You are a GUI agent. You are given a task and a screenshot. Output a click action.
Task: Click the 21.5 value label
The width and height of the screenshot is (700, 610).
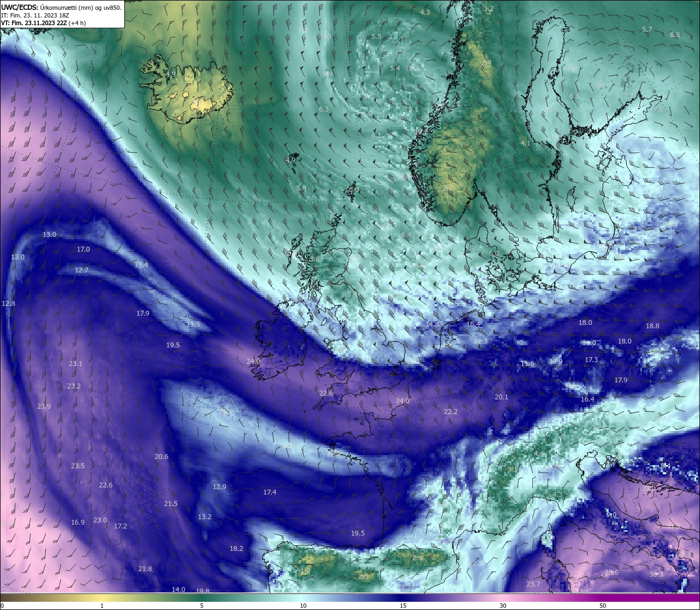click(x=171, y=504)
